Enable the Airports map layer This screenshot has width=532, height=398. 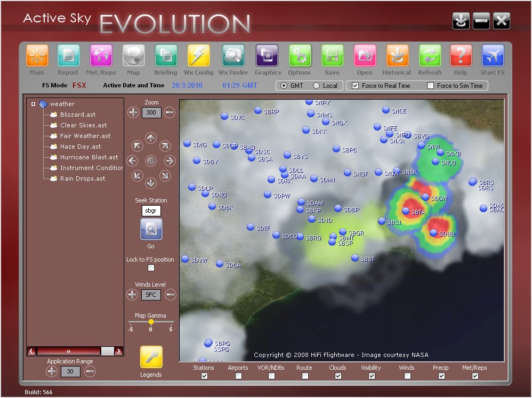(x=238, y=376)
